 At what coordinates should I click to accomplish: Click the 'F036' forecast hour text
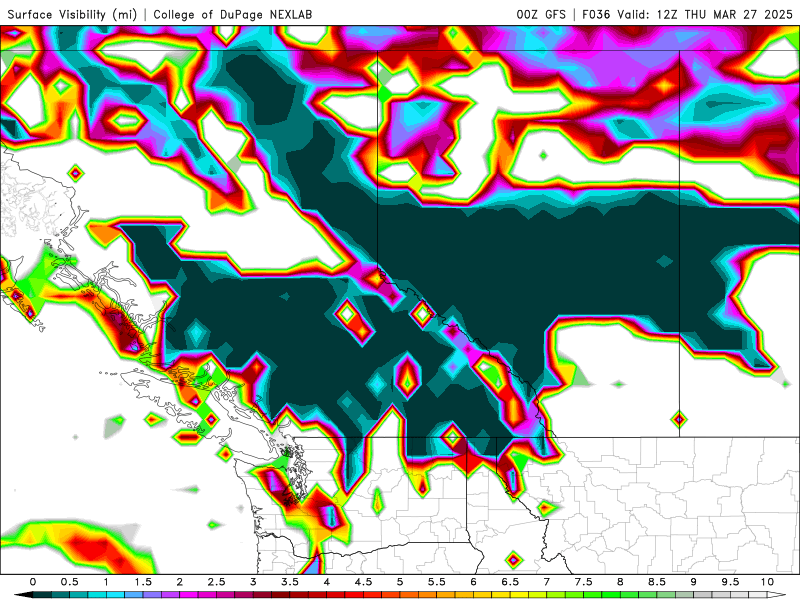click(x=596, y=14)
